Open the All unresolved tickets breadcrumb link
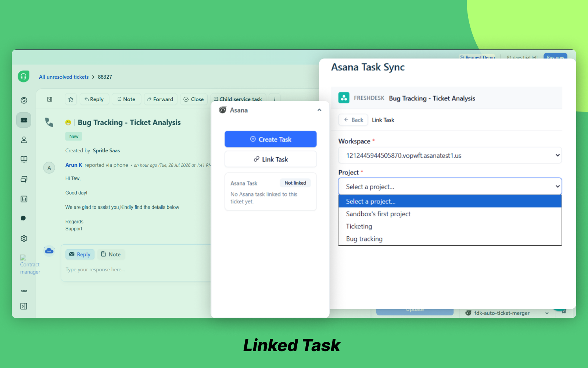Viewport: 588px width, 368px height. [64, 77]
